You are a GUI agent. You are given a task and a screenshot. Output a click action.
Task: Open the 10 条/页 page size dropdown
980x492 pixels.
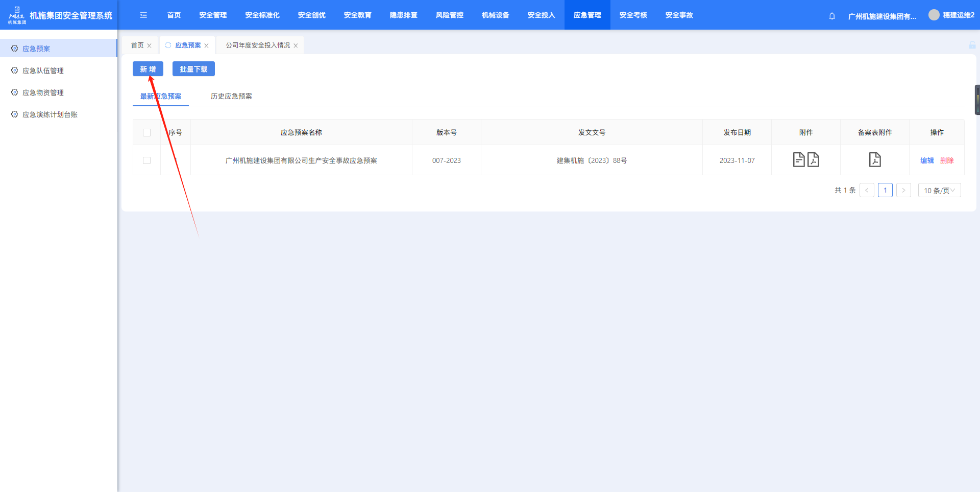[939, 191]
